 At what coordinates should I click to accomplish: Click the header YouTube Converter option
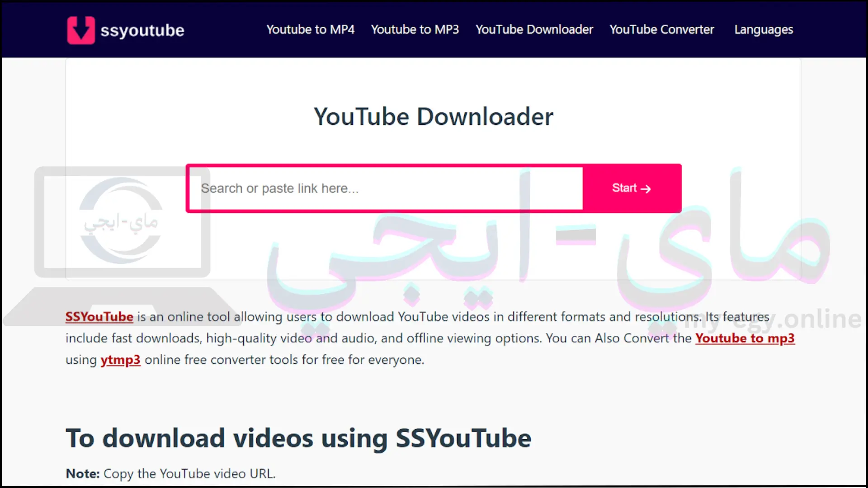click(662, 29)
